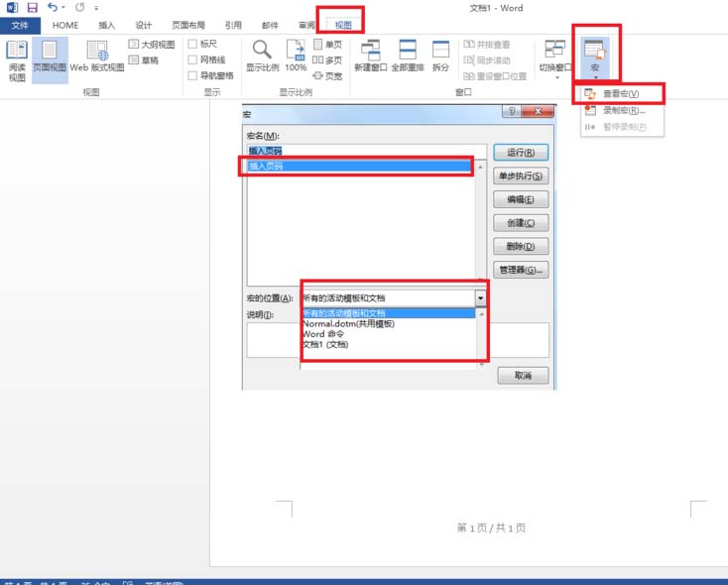The height and width of the screenshot is (585, 728).
Task: Select Print Layout (页面视图) view
Action: click(x=50, y=60)
